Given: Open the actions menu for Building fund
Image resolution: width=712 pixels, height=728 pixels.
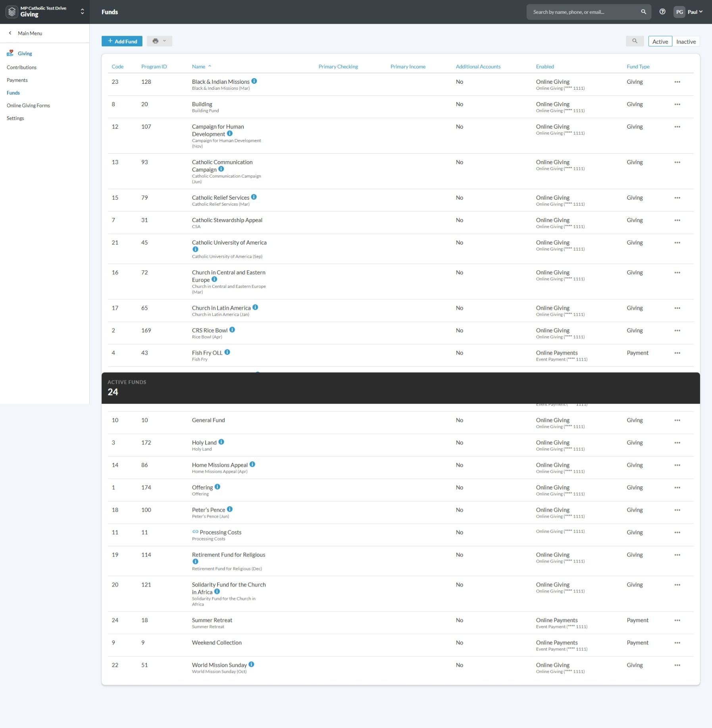Looking at the screenshot, I should coord(677,104).
